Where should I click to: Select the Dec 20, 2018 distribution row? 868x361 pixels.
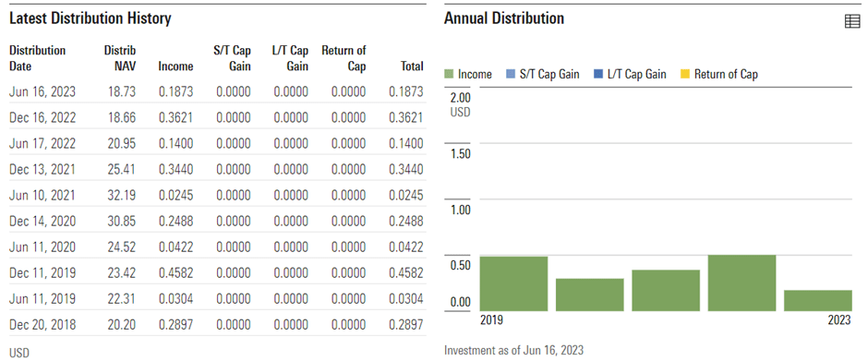[217, 324]
